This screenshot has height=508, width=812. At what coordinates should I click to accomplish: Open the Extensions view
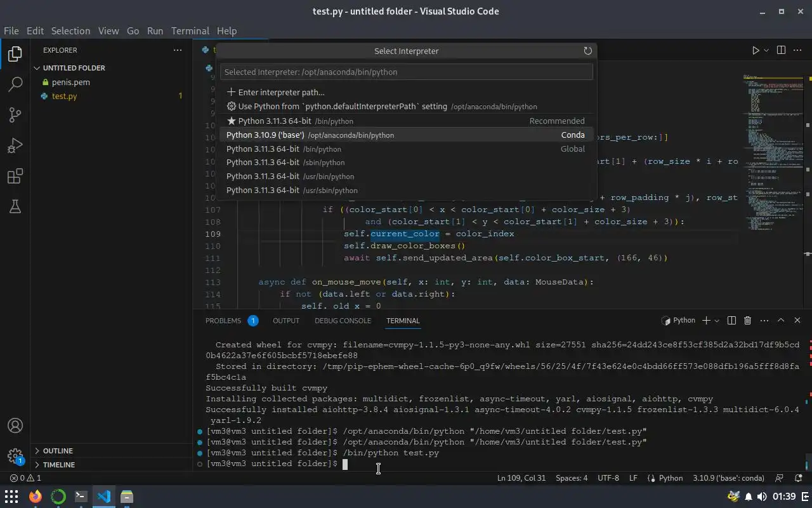[x=15, y=176]
